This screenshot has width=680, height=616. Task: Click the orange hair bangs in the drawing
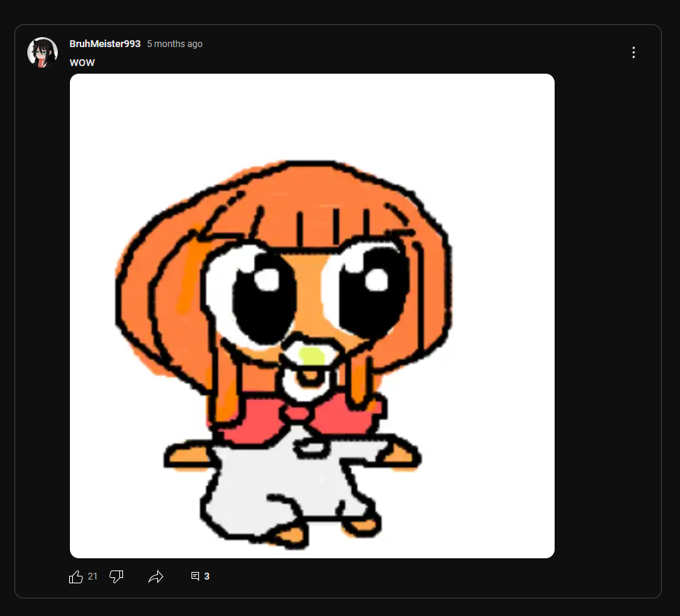coord(317,226)
